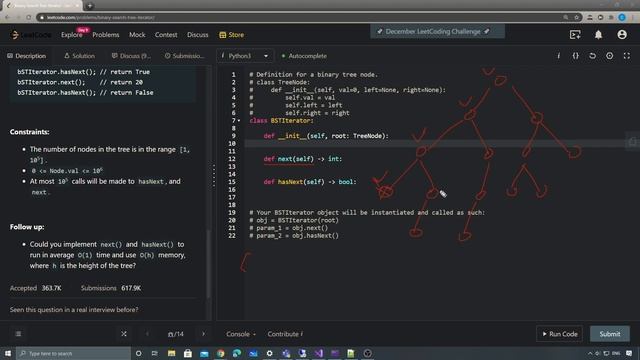This screenshot has width=640, height=360.
Task: Click the Contribute link
Action: pyautogui.click(x=285, y=334)
